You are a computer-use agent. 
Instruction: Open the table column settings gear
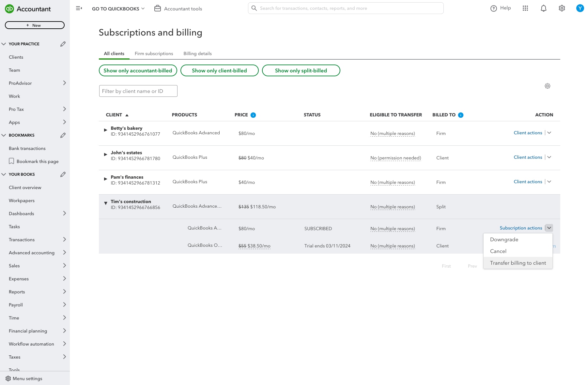(548, 86)
